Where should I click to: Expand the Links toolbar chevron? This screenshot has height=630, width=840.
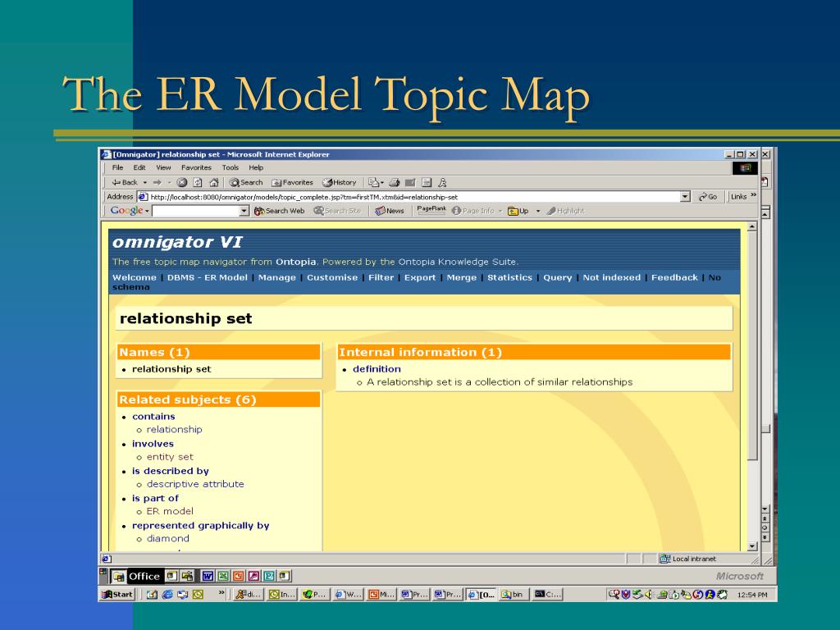753,195
